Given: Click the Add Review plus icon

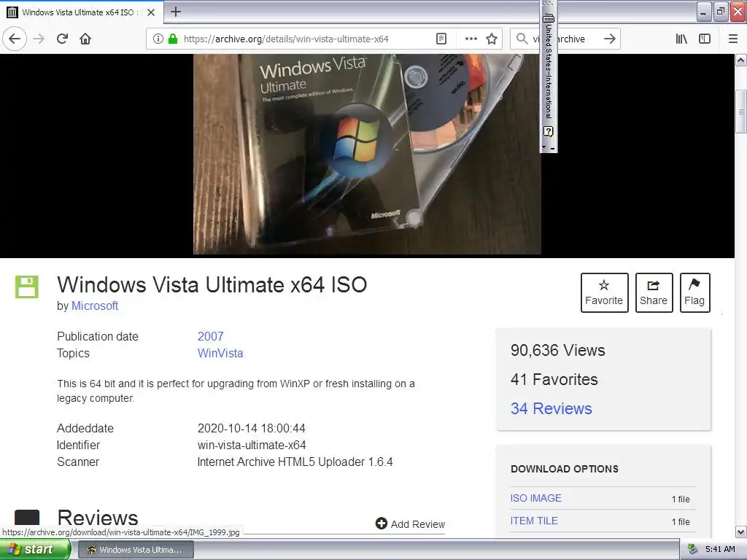Looking at the screenshot, I should point(381,524).
